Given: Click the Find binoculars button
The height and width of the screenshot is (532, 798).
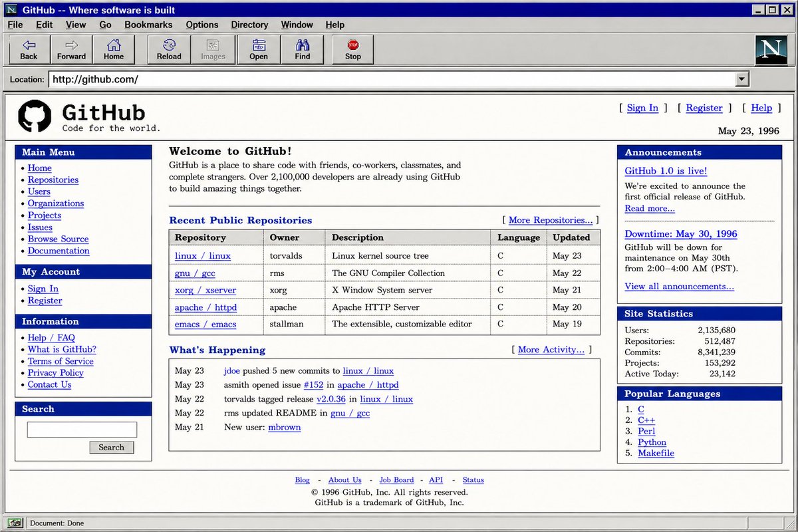Looking at the screenshot, I should [x=303, y=49].
